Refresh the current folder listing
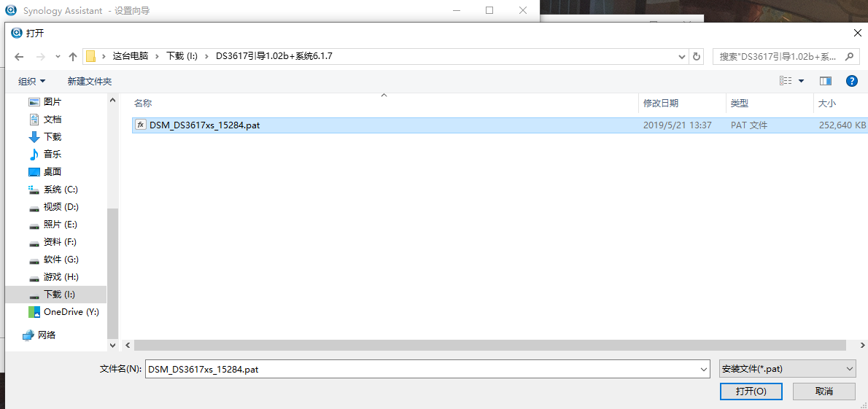This screenshot has width=868, height=409. (697, 56)
